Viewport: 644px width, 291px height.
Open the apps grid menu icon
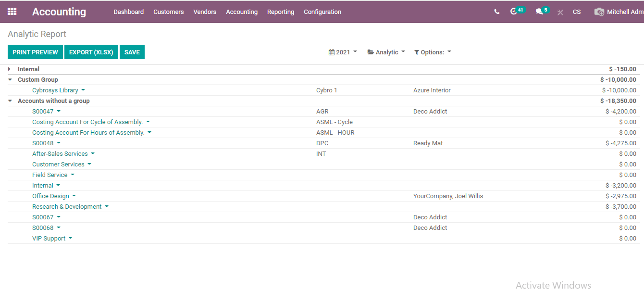12,12
